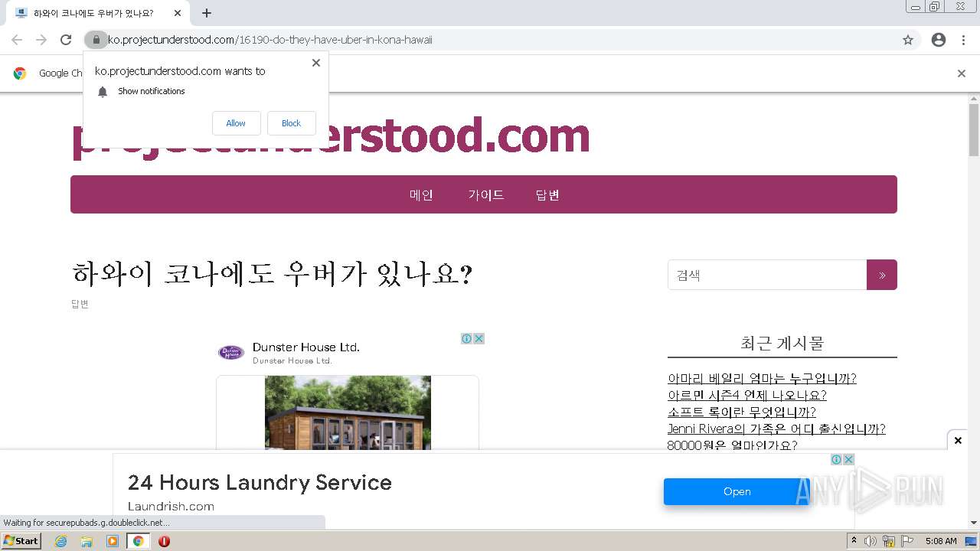The image size is (980, 551).
Task: Submit search with the arrow button
Action: (x=882, y=275)
